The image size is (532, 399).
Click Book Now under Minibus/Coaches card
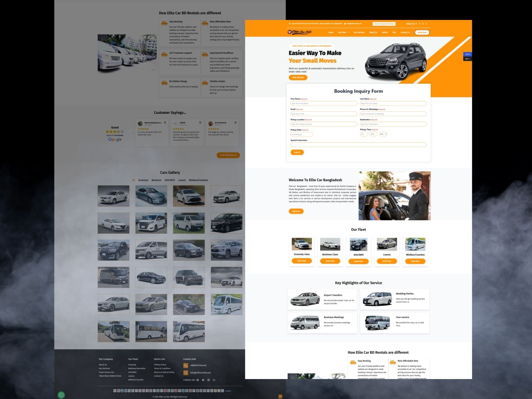[x=415, y=261]
